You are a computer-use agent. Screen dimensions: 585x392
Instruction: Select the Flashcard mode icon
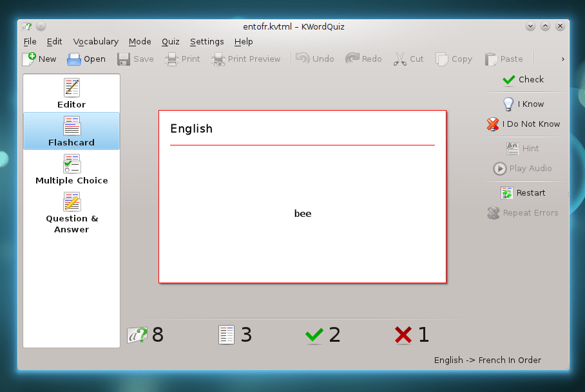point(72,131)
